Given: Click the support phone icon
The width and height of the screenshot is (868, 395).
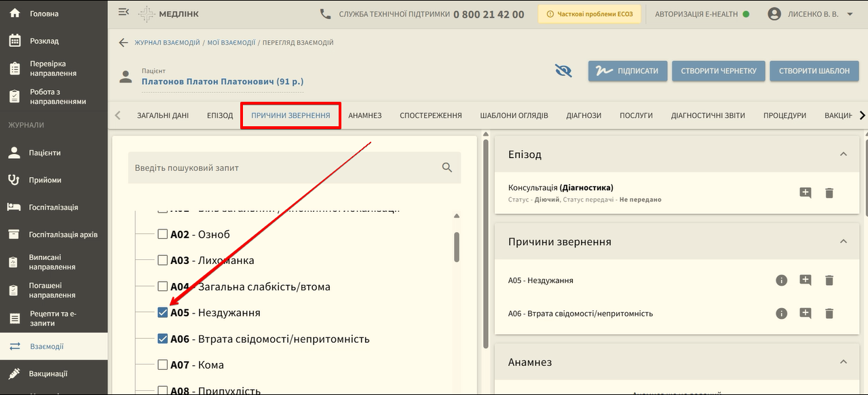Looking at the screenshot, I should (x=325, y=14).
